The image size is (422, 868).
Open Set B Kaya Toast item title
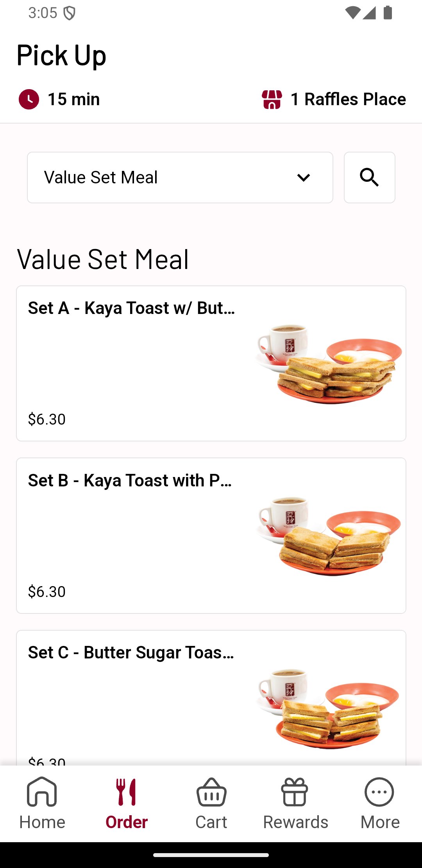130,481
